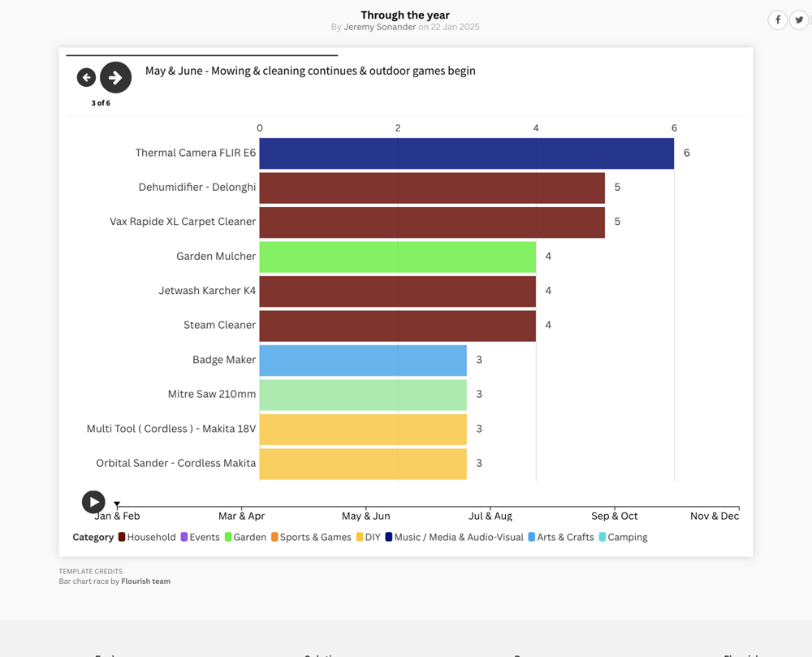Go to the previous slide arrow
Viewport: 812px width, 657px height.
click(x=87, y=78)
